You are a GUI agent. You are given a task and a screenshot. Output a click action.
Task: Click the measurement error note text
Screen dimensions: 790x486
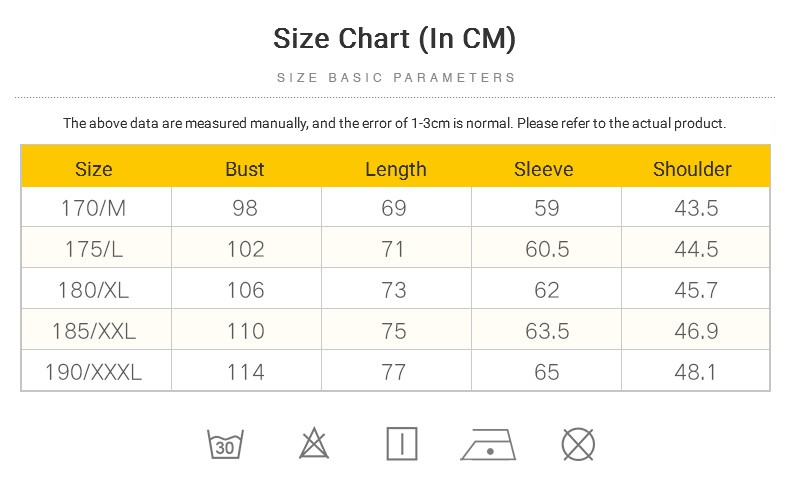click(394, 123)
